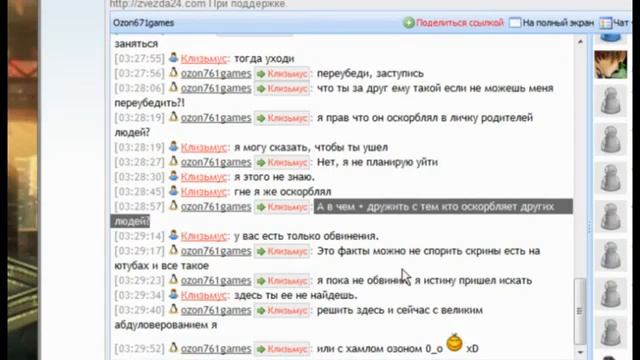This screenshot has height=360, width=640.
Task: Click user icon in 03:29:40 message
Action: click(173, 309)
